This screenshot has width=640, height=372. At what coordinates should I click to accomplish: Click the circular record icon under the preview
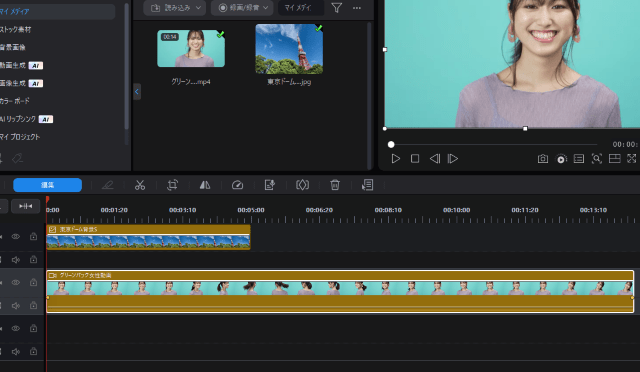[562, 159]
